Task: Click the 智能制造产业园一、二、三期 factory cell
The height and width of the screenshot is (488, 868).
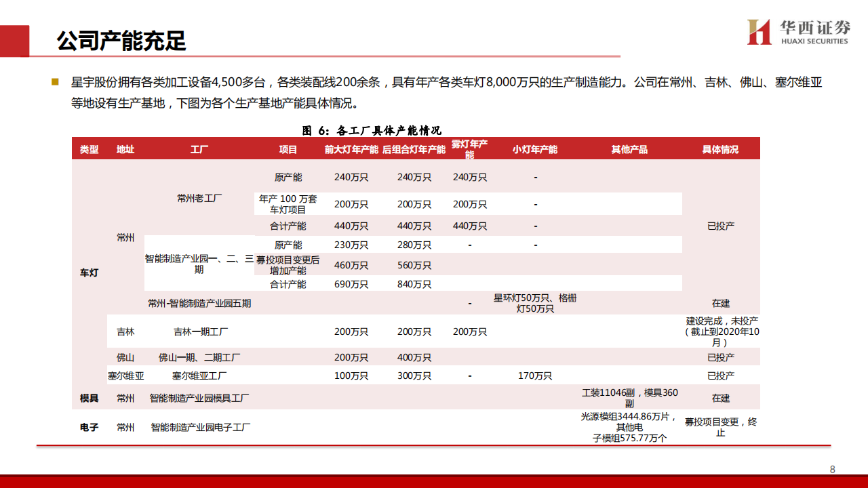Action: (x=199, y=264)
